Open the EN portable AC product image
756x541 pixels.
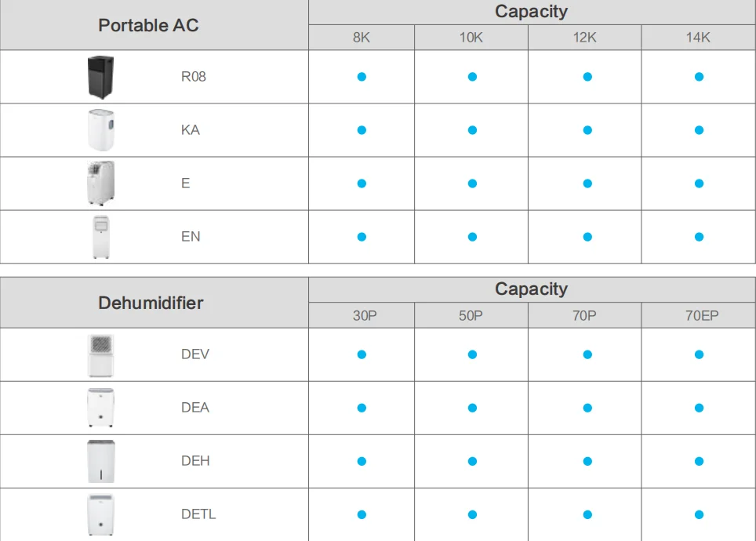click(101, 237)
